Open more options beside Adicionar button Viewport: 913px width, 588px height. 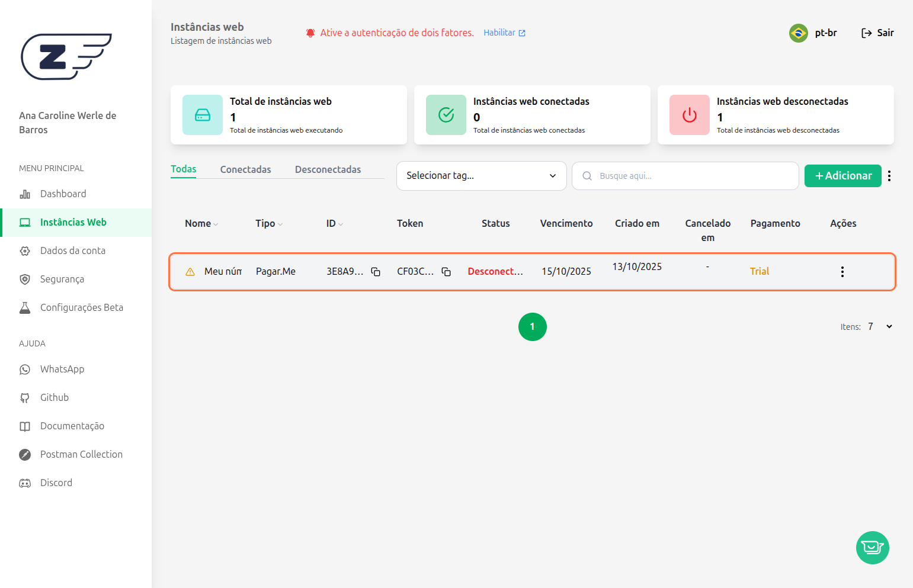889,176
